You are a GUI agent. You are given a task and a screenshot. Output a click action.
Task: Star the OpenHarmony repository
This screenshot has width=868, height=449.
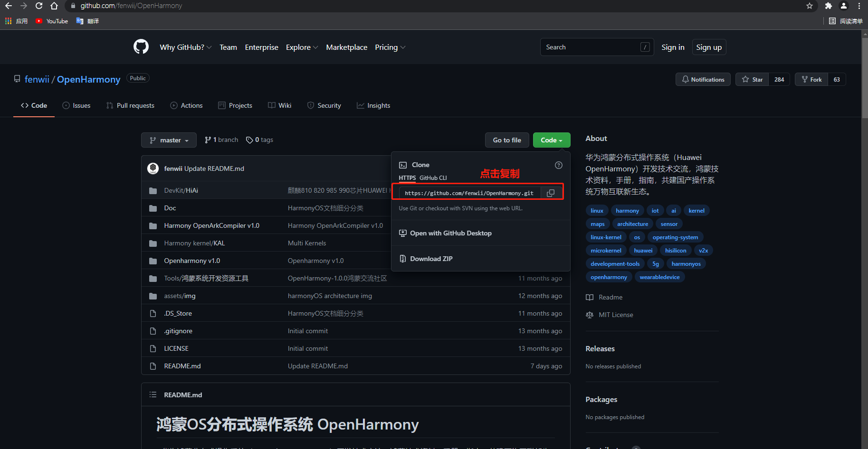coord(752,79)
